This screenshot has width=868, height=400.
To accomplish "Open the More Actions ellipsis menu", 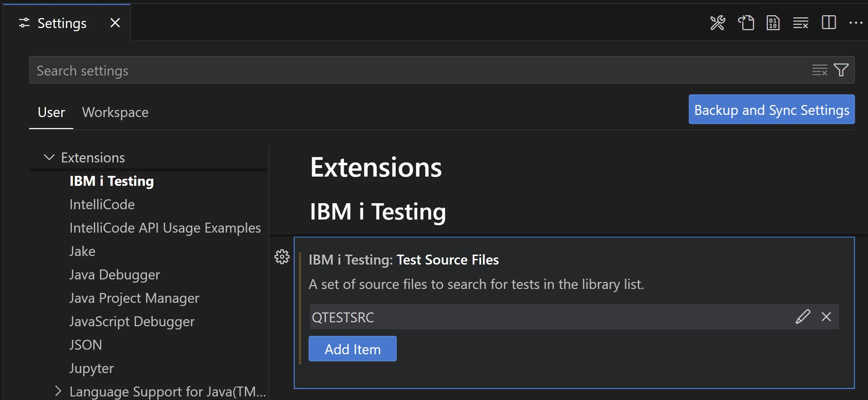I will (x=856, y=23).
